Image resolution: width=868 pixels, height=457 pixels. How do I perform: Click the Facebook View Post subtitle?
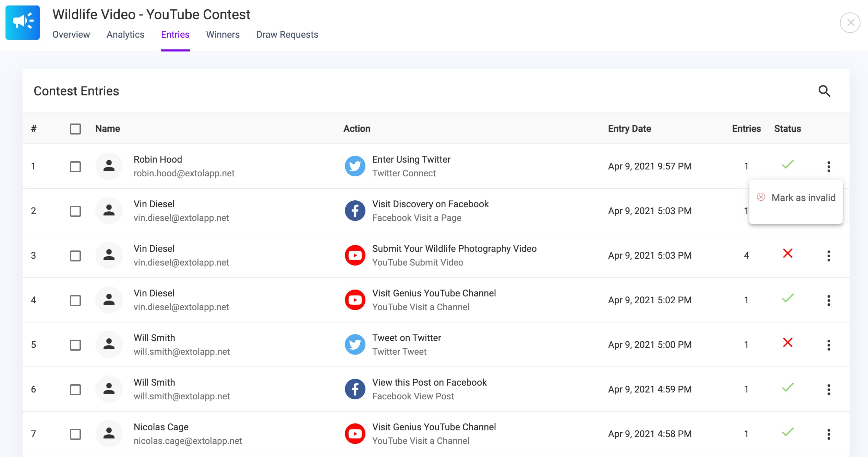(413, 396)
